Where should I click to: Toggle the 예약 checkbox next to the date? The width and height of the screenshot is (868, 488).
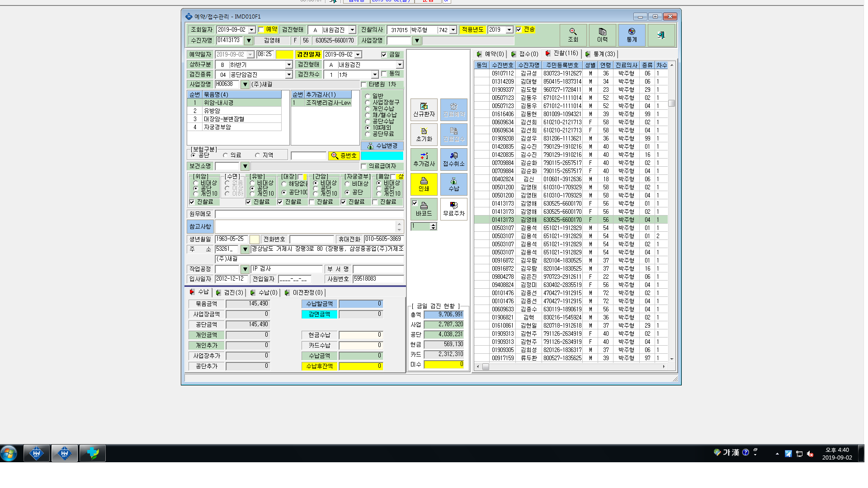coord(261,30)
